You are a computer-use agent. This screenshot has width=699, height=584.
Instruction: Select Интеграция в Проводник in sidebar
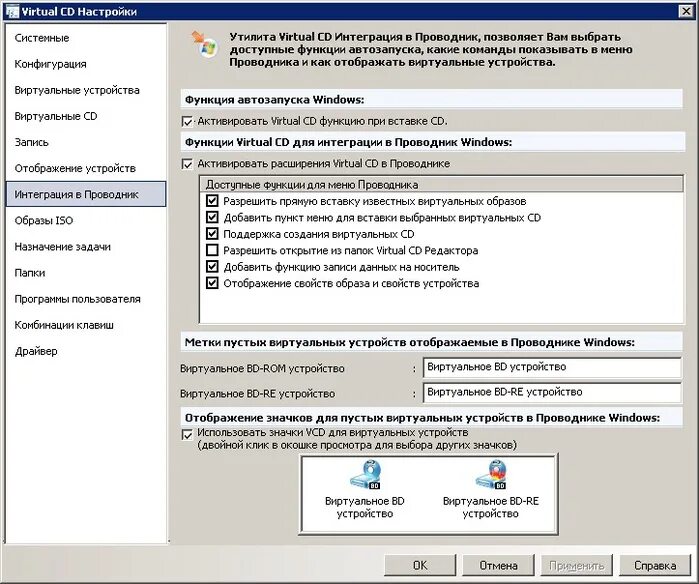(86, 194)
